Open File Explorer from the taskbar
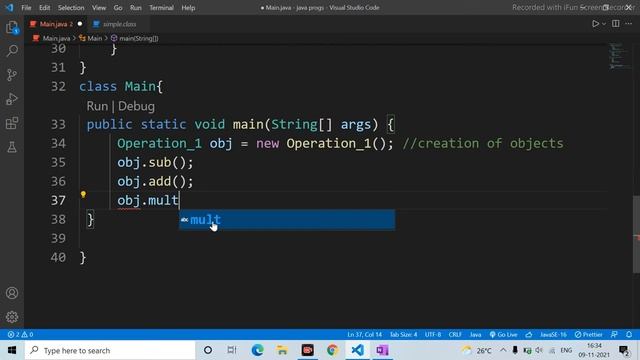The width and height of the screenshot is (640, 360). 282,350
